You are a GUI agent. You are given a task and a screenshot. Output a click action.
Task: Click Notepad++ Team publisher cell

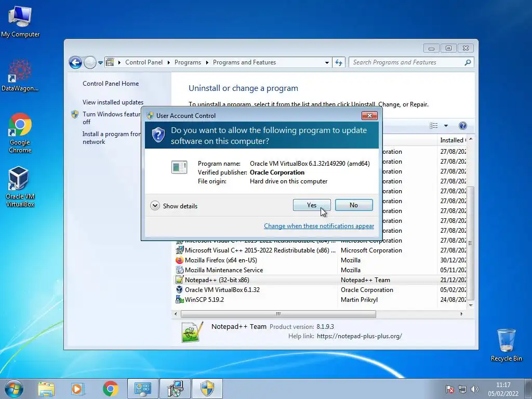pos(365,280)
